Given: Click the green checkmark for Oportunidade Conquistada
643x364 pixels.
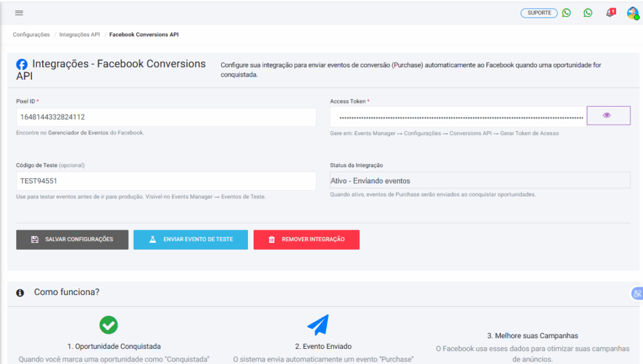Looking at the screenshot, I should coord(109,325).
